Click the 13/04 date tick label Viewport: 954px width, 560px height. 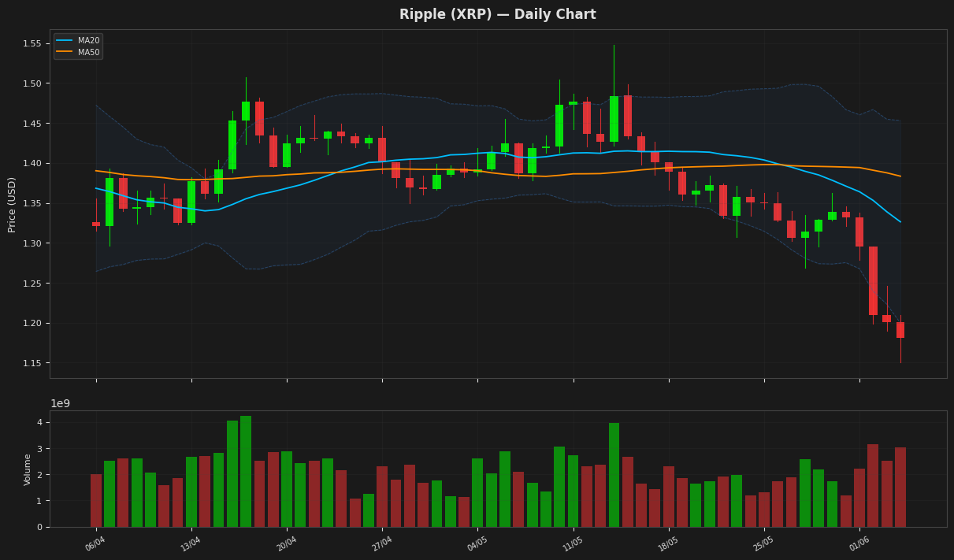pos(190,544)
